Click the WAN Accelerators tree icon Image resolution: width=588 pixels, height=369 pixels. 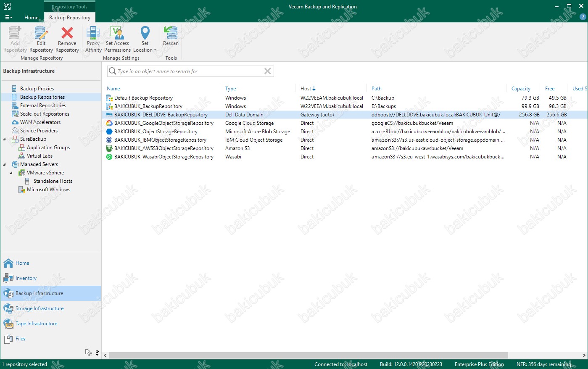point(15,122)
